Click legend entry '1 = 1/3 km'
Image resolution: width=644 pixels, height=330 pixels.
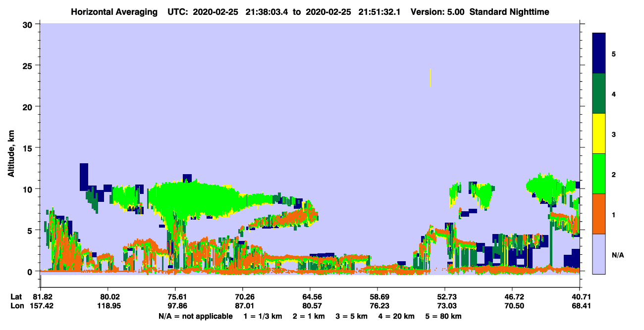coord(263,316)
